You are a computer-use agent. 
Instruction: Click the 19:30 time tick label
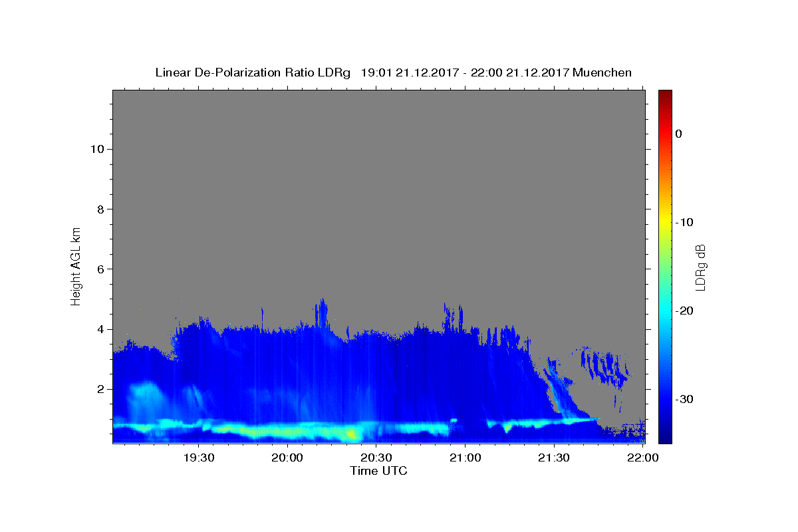[199, 458]
